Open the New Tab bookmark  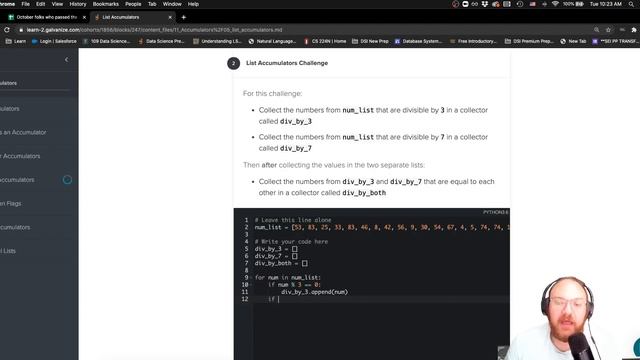(573, 41)
